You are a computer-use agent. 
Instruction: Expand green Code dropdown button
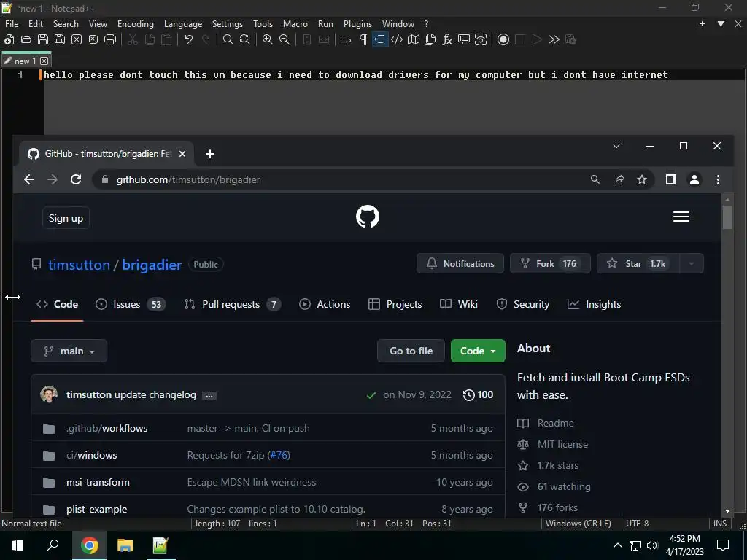pyautogui.click(x=478, y=351)
